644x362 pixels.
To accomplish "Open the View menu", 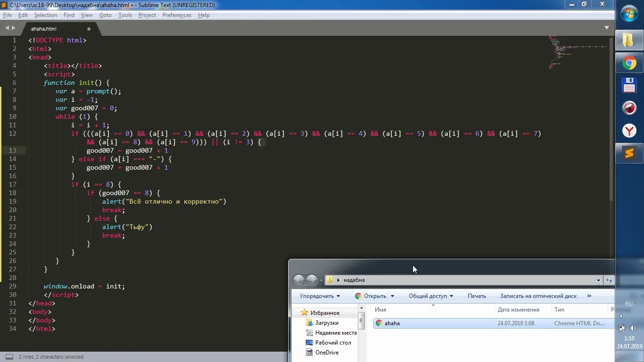I will pos(87,15).
